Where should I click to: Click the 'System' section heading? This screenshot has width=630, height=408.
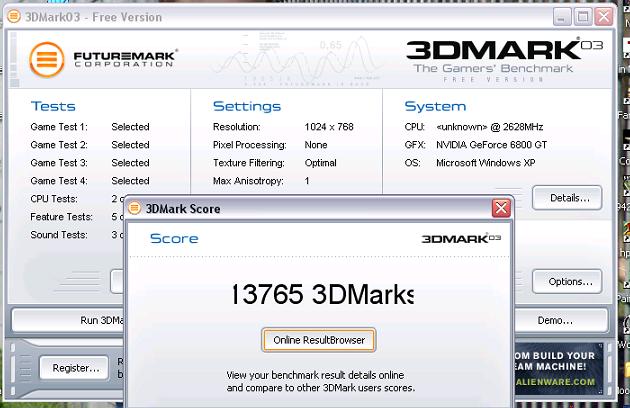coord(435,106)
